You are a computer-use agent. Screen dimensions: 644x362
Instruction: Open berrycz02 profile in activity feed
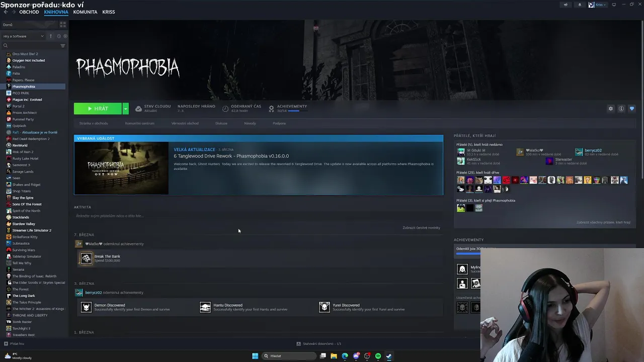tap(94, 293)
